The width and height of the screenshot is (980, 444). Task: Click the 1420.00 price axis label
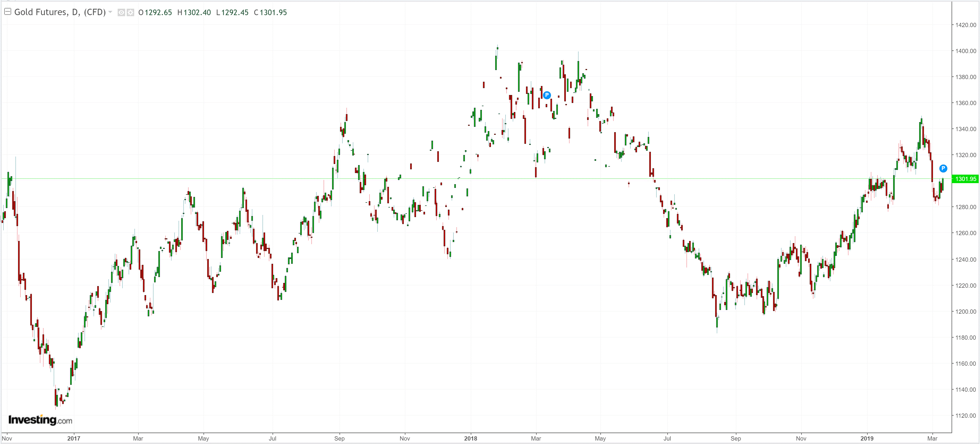click(x=966, y=25)
